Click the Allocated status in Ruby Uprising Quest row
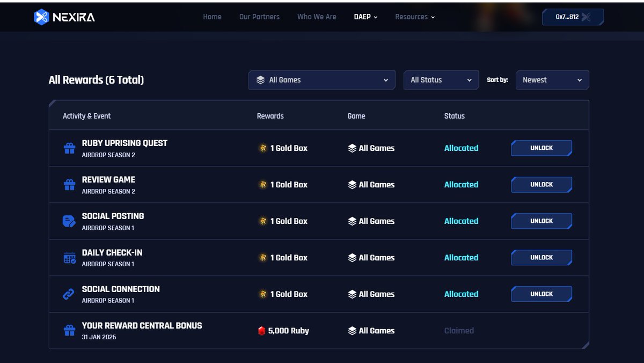 (461, 148)
